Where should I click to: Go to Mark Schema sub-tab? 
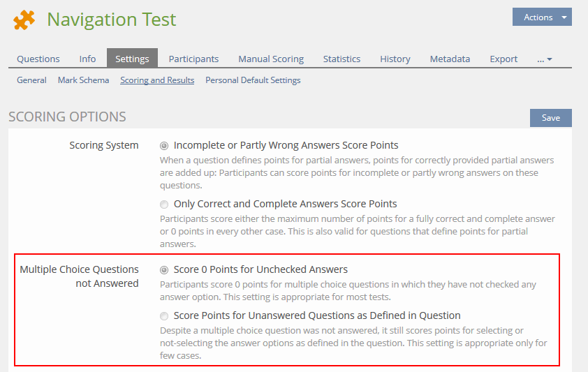tap(83, 80)
